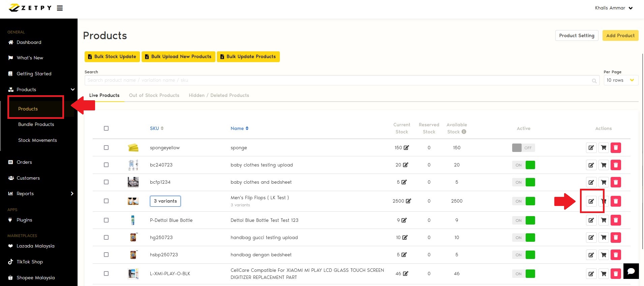Delete the sponge product with trash icon
This screenshot has height=286, width=644.
[x=616, y=148]
